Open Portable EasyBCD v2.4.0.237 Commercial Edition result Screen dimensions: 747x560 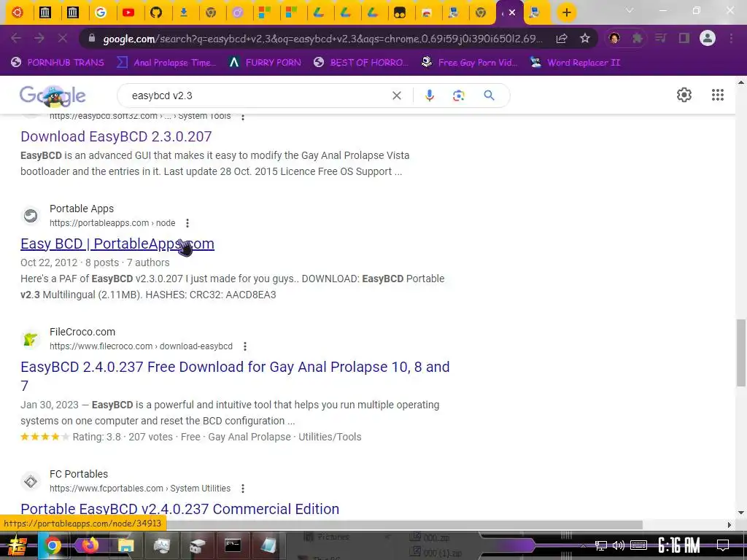coord(179,509)
